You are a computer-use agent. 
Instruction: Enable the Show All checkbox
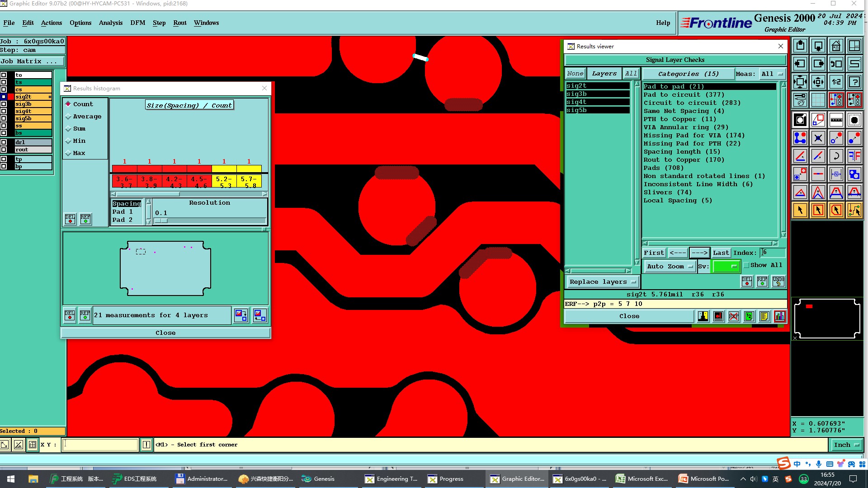(746, 265)
